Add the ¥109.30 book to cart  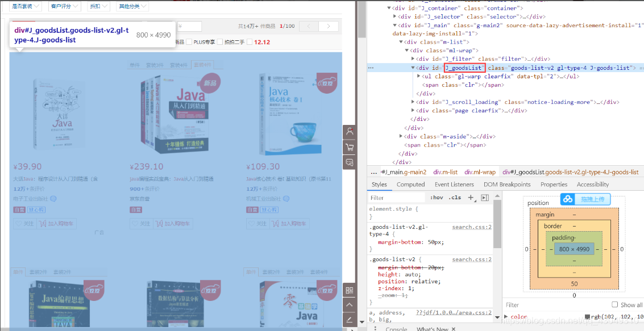point(289,224)
